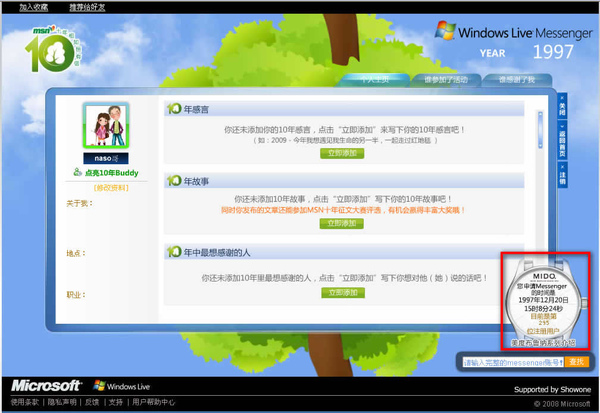Click the 返回首页 side tab

[562, 140]
